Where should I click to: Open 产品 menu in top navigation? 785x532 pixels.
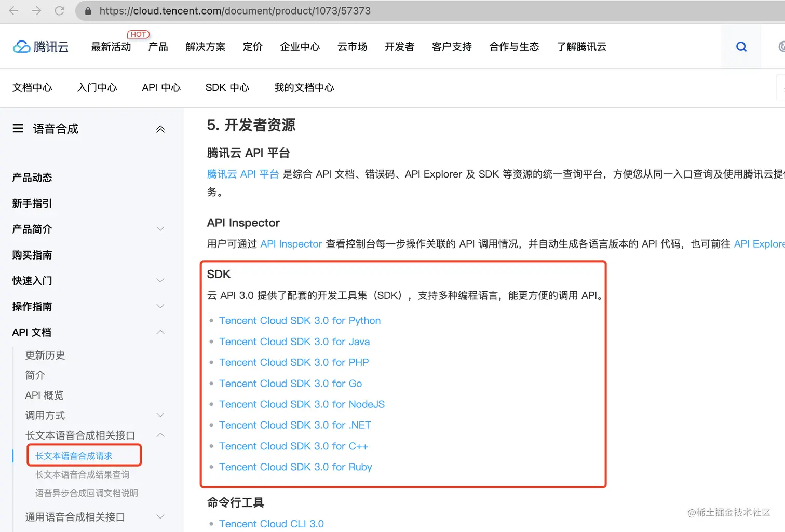(158, 47)
